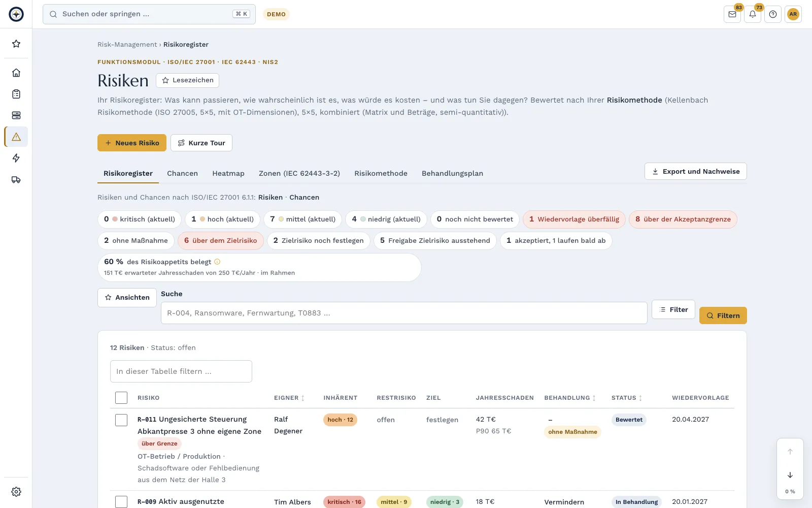This screenshot has height=508, width=812.
Task: Filter by Wiedervorlage überfällig chip
Action: coord(574,219)
